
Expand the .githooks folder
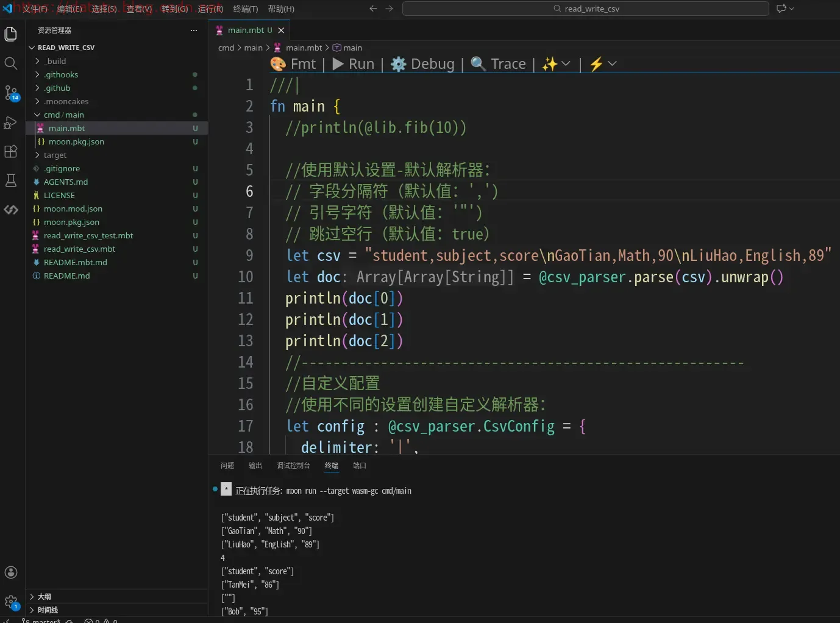[61, 74]
